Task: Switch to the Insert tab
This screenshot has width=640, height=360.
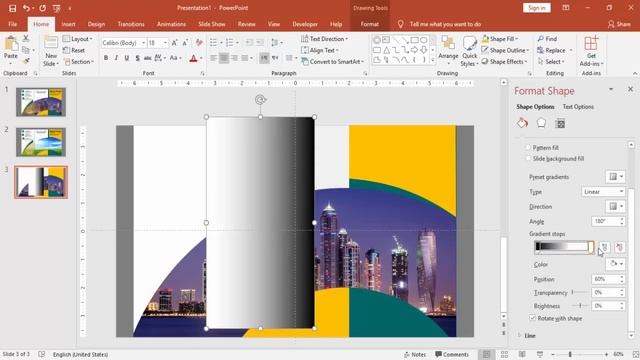Action: tap(68, 24)
